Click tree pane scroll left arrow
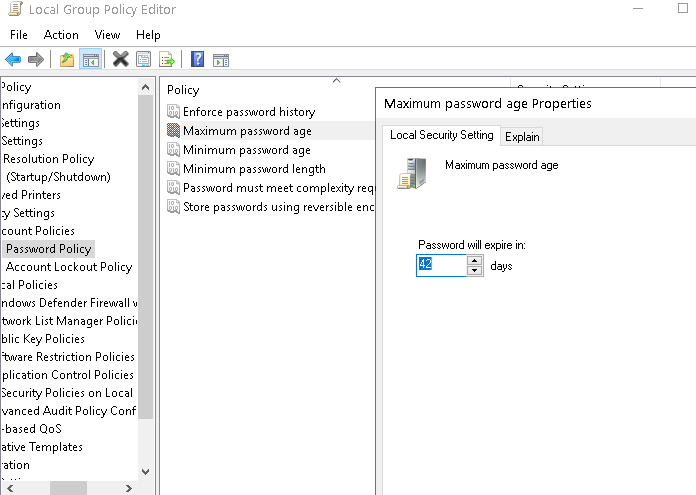Image resolution: width=696 pixels, height=495 pixels. click(10, 488)
